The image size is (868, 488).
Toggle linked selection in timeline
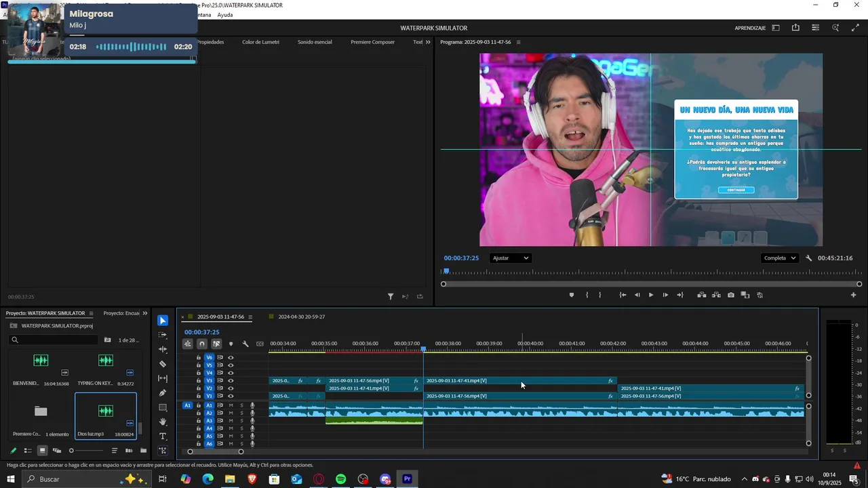coord(216,344)
